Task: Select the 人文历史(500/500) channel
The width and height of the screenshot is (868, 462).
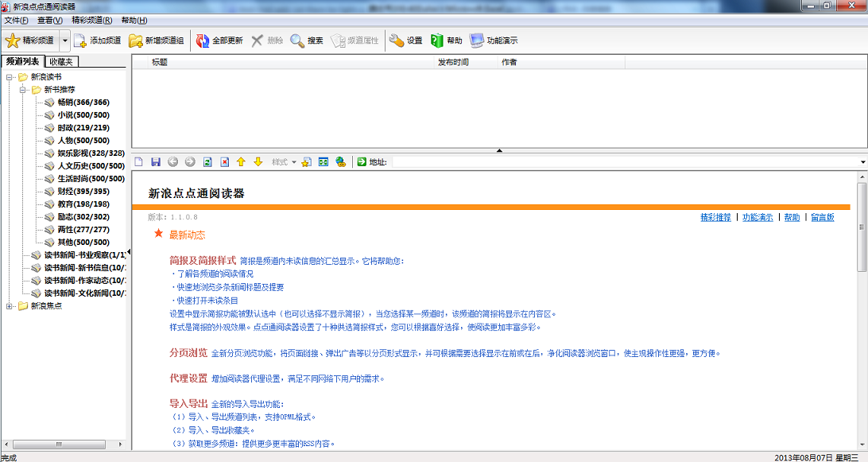Action: pos(91,166)
